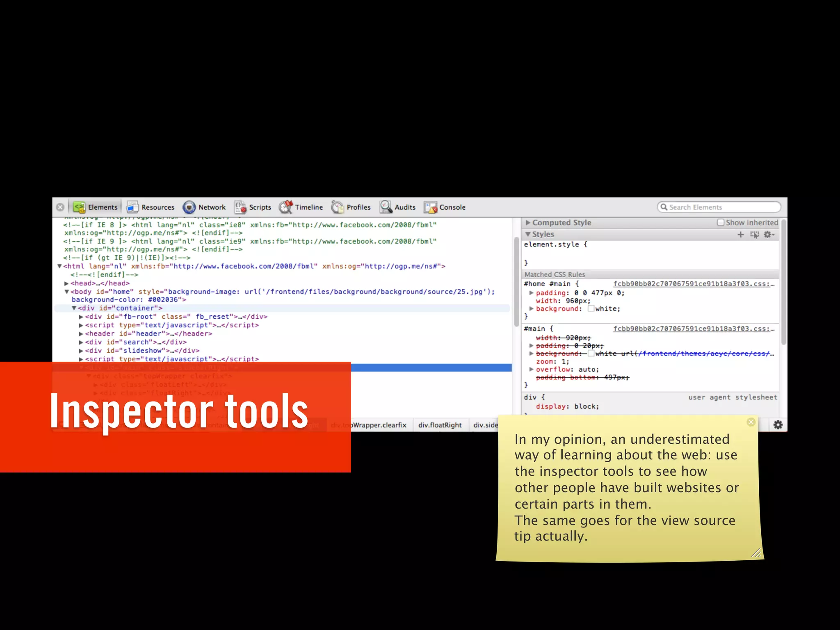Add a new style rule with plus icon
This screenshot has height=630, width=840.
pos(741,235)
